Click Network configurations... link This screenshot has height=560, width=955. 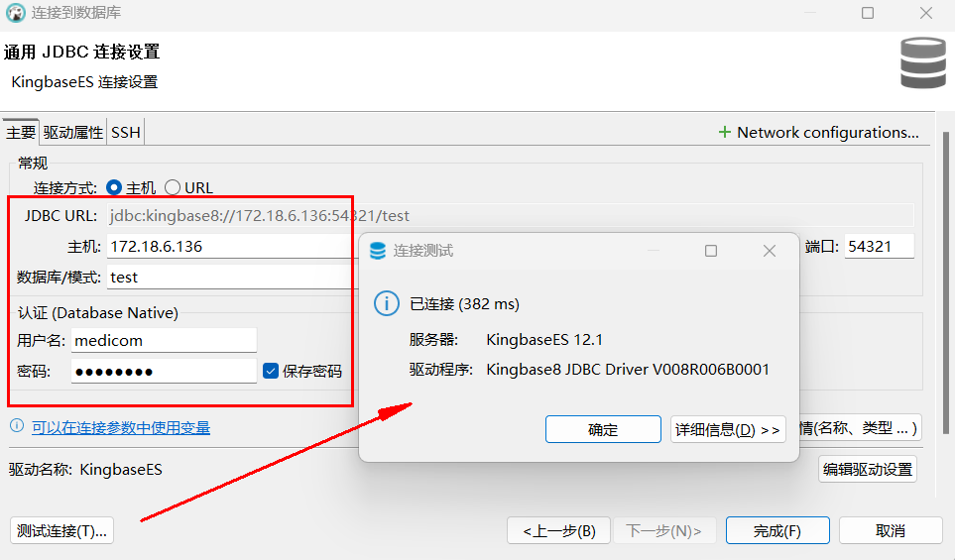pyautogui.click(x=828, y=132)
